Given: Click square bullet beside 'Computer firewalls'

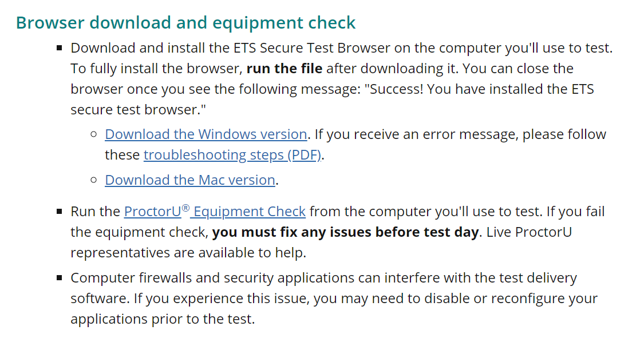Looking at the screenshot, I should click(60, 278).
